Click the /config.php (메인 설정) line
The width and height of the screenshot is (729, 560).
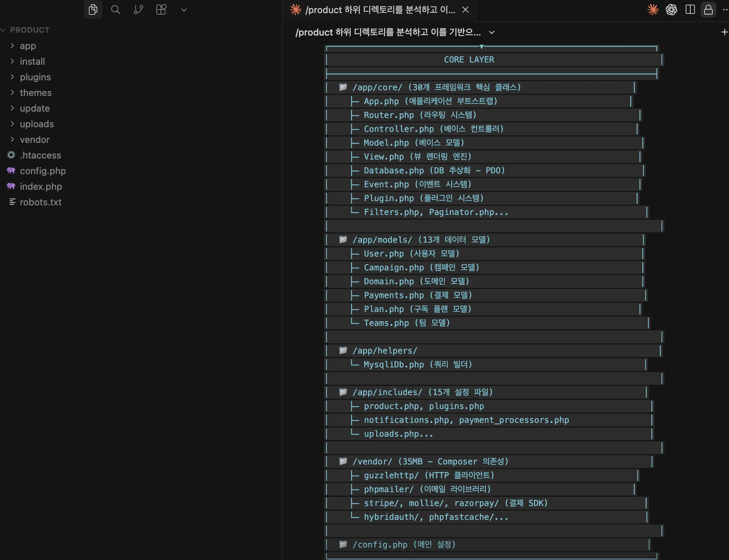point(404,545)
